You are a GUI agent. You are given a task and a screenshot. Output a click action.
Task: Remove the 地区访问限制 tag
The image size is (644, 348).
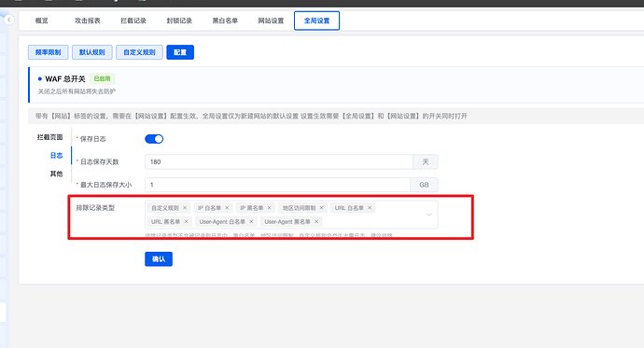322,208
